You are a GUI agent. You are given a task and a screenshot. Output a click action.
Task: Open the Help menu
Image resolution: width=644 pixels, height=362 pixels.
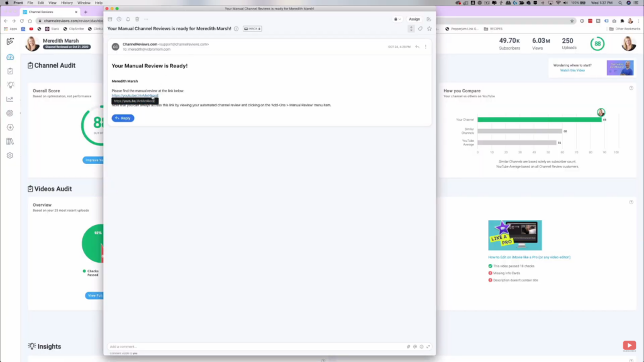coord(99,3)
